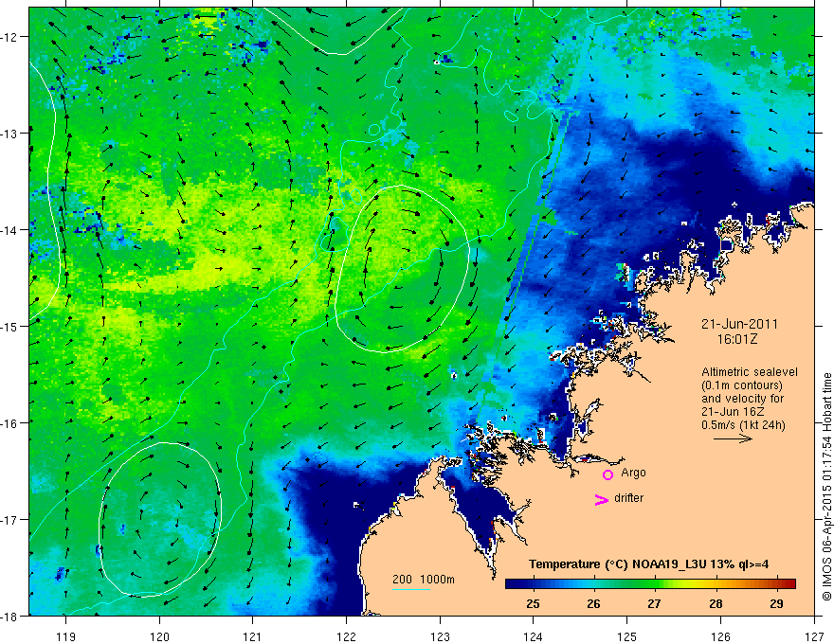Click the temperature color bar
Viewport: 834px width, 644px height.
coord(650,583)
